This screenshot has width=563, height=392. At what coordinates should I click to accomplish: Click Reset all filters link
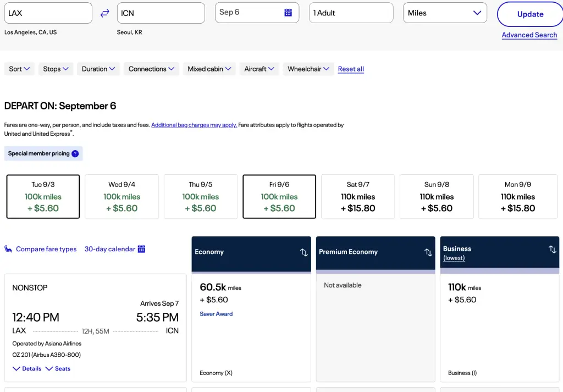(x=351, y=69)
